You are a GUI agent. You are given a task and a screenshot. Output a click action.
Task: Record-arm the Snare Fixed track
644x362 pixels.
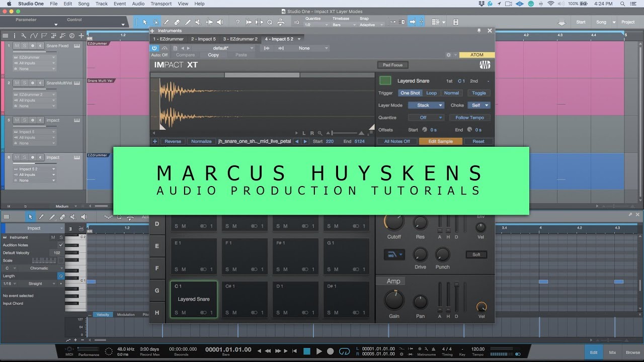click(x=33, y=46)
